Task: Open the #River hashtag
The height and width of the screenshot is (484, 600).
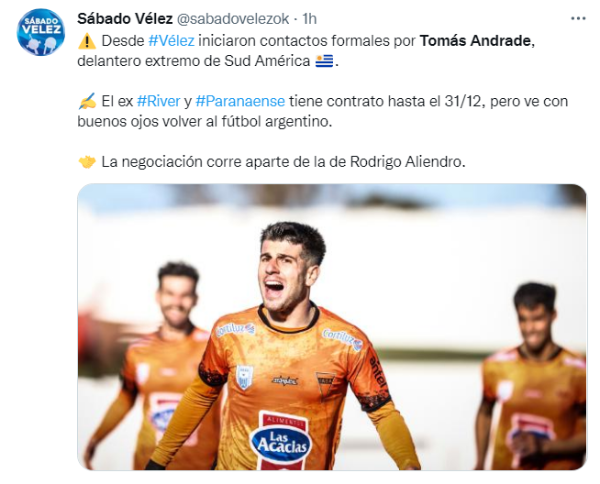Action: click(158, 101)
